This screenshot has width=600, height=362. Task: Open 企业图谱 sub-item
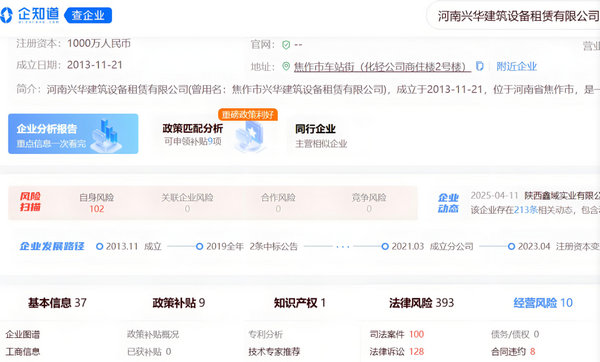(23, 334)
